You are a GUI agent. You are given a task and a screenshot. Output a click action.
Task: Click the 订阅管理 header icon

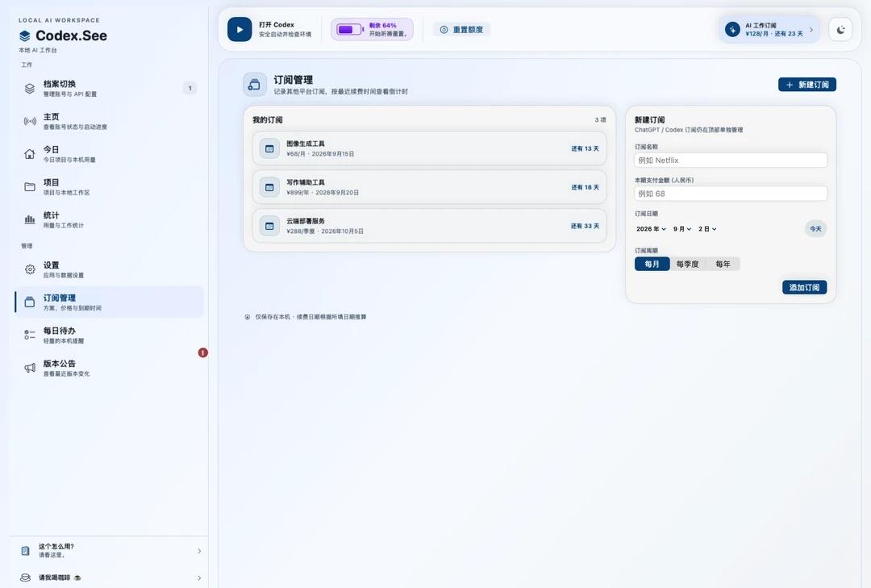coord(254,85)
